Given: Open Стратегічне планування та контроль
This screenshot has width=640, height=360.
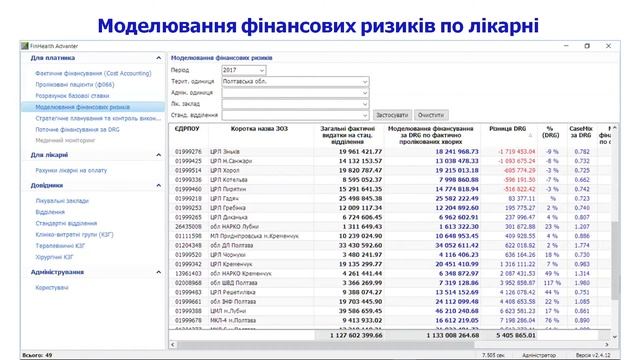Looking at the screenshot, I should (x=98, y=118).
